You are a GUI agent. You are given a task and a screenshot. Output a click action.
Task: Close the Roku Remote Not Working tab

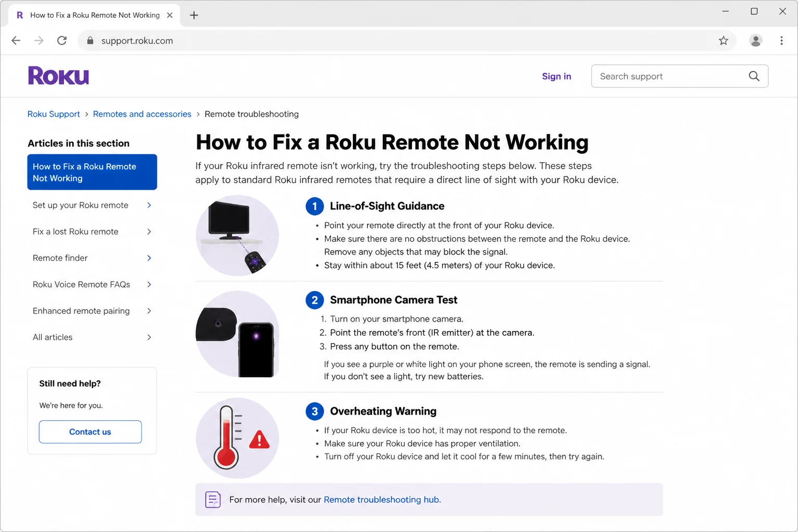(170, 15)
